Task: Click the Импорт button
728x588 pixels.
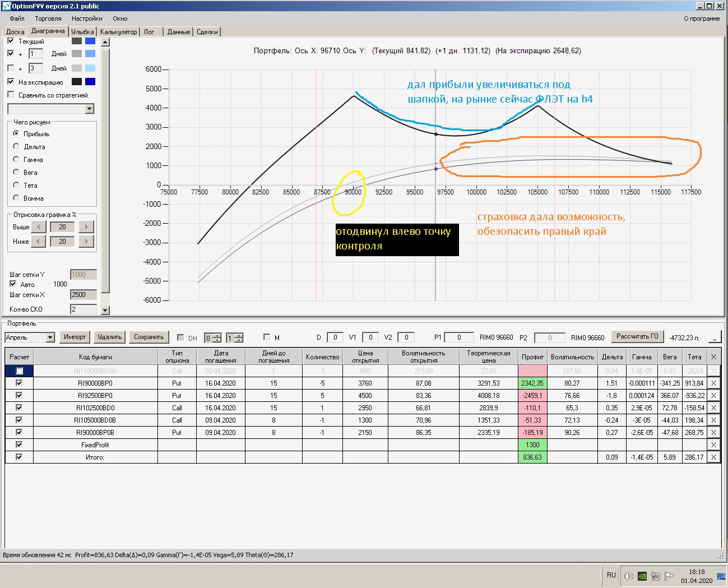Action: pyautogui.click(x=75, y=337)
